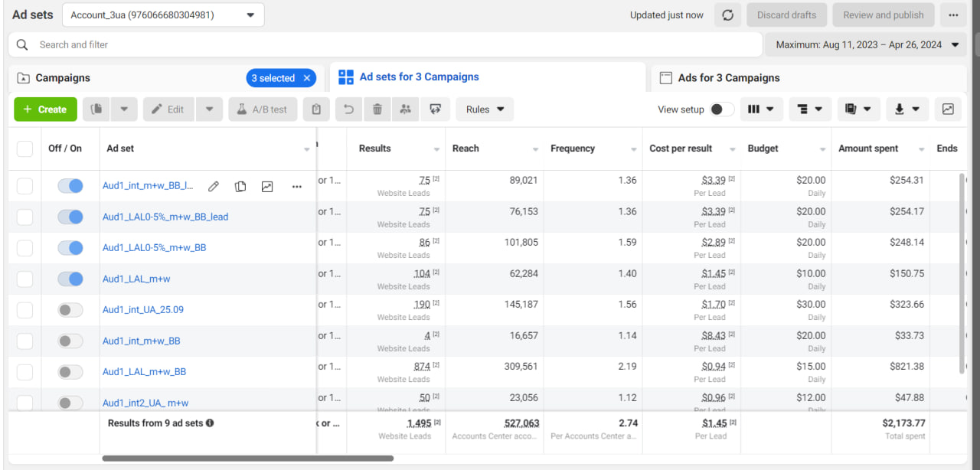Image resolution: width=980 pixels, height=470 pixels.
Task: Click the Search and filter field
Action: click(x=384, y=44)
